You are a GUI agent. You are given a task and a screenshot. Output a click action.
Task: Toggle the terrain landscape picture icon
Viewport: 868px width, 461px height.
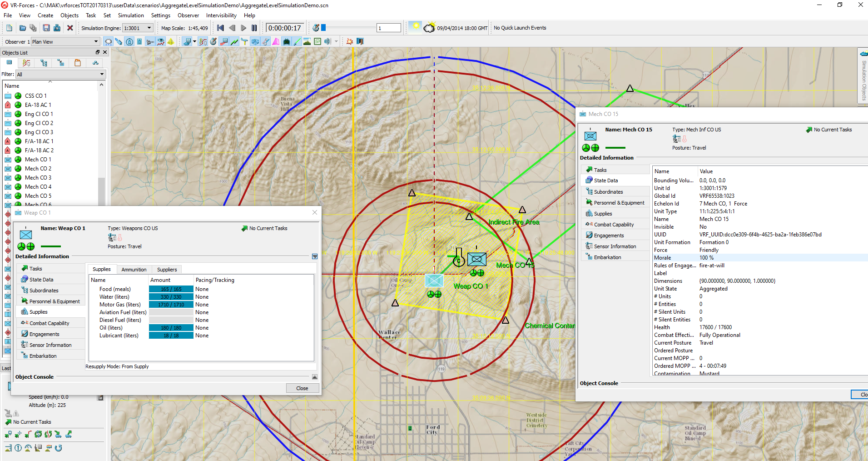(307, 41)
